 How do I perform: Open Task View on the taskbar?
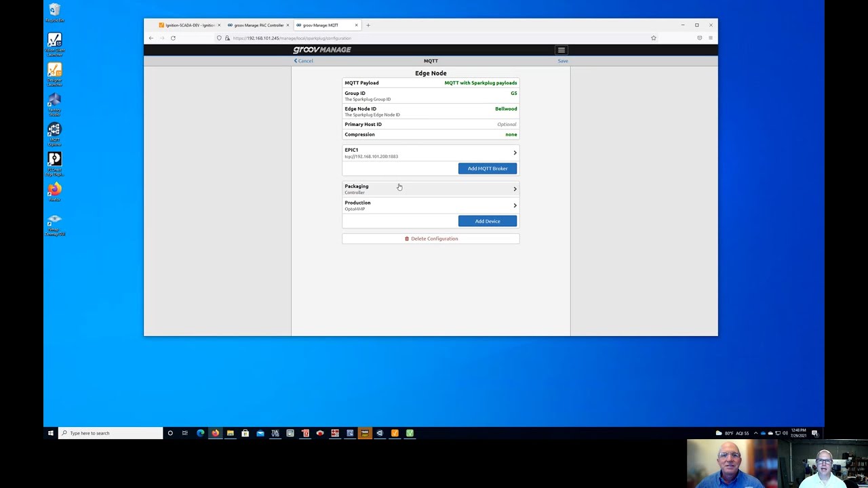[184, 433]
